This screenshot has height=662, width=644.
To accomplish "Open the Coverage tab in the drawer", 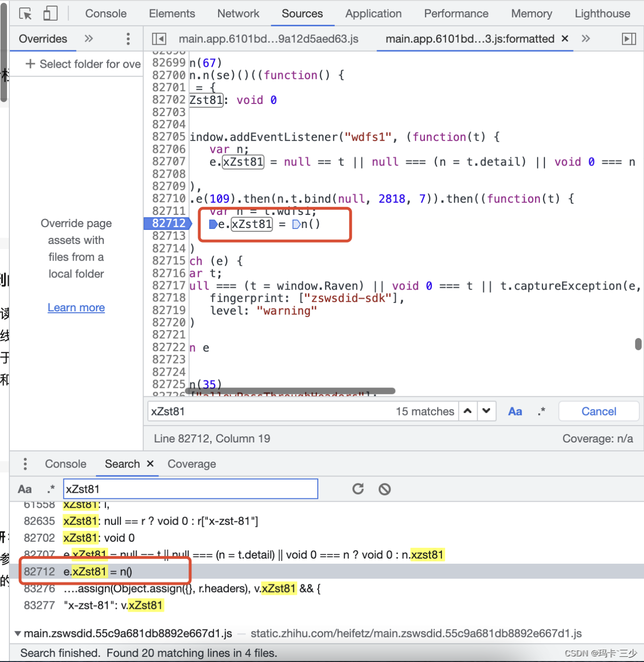I will click(192, 464).
